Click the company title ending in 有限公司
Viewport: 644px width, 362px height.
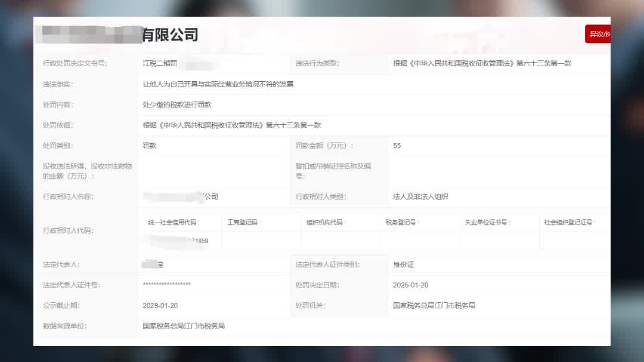coord(169,35)
